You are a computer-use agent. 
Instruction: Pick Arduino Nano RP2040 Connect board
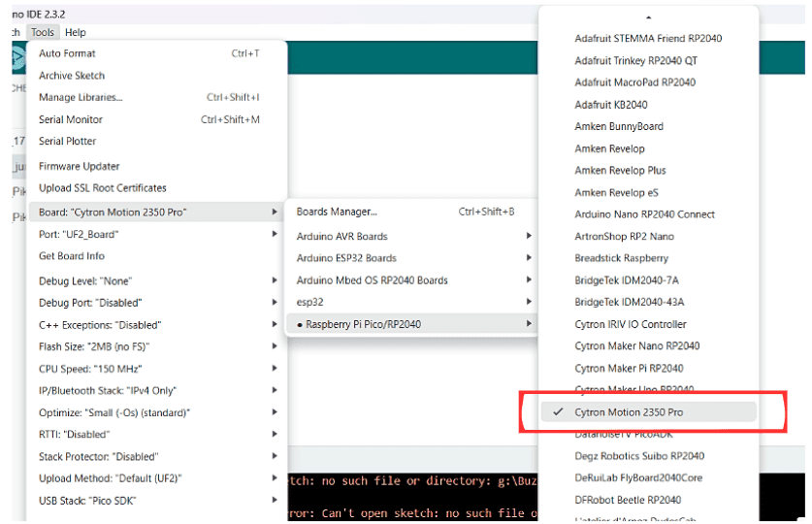pyautogui.click(x=644, y=214)
